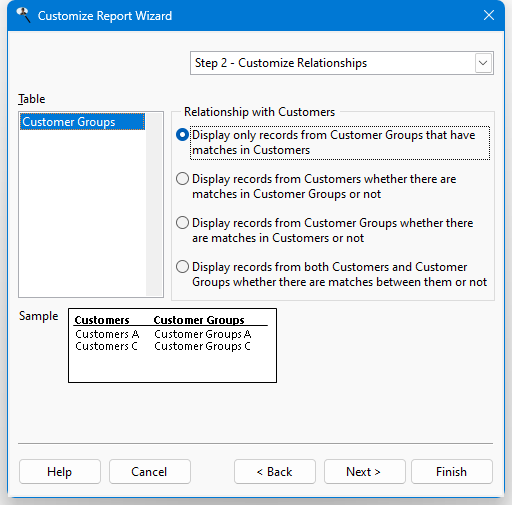Open the wizard step dropdown arrow
This screenshot has height=505, width=512.
click(483, 63)
